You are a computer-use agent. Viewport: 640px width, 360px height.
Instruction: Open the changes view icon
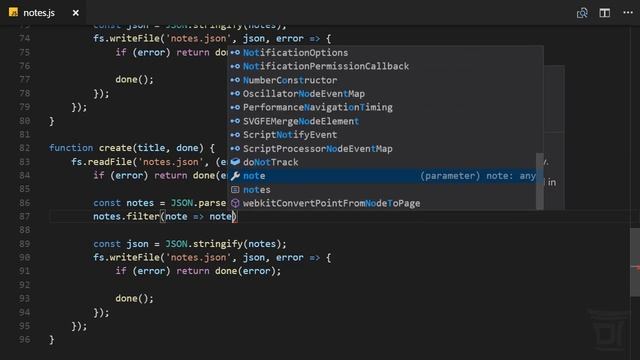coord(582,13)
